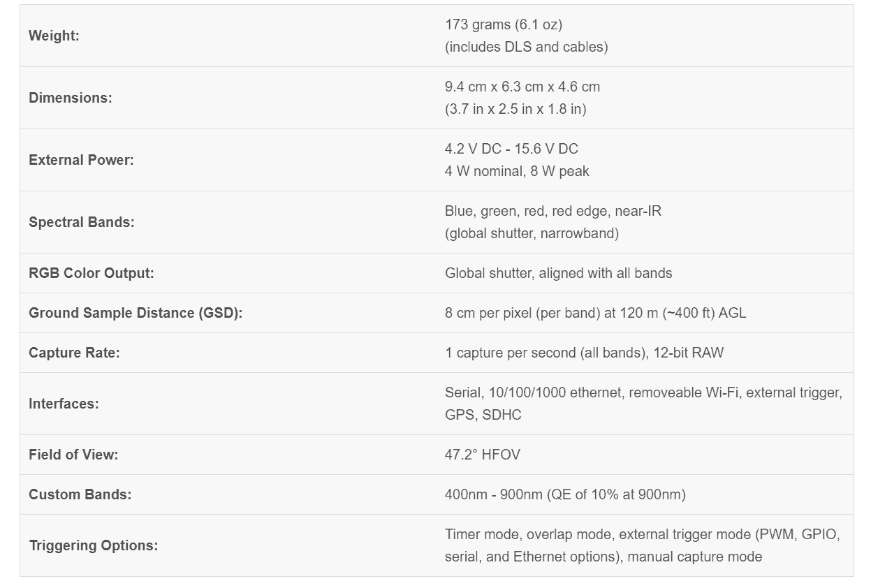Click the Custom Bands label
This screenshot has width=871, height=588.
pyautogui.click(x=80, y=494)
